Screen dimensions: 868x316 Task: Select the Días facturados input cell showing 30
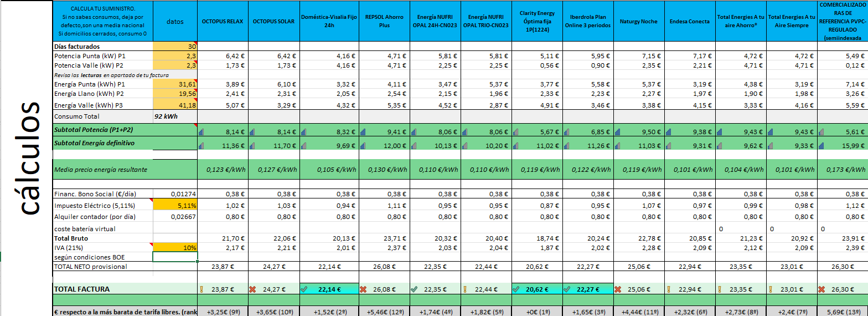pos(175,47)
